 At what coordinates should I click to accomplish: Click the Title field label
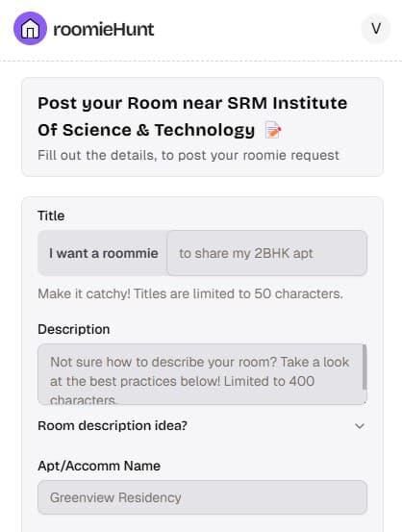(51, 215)
